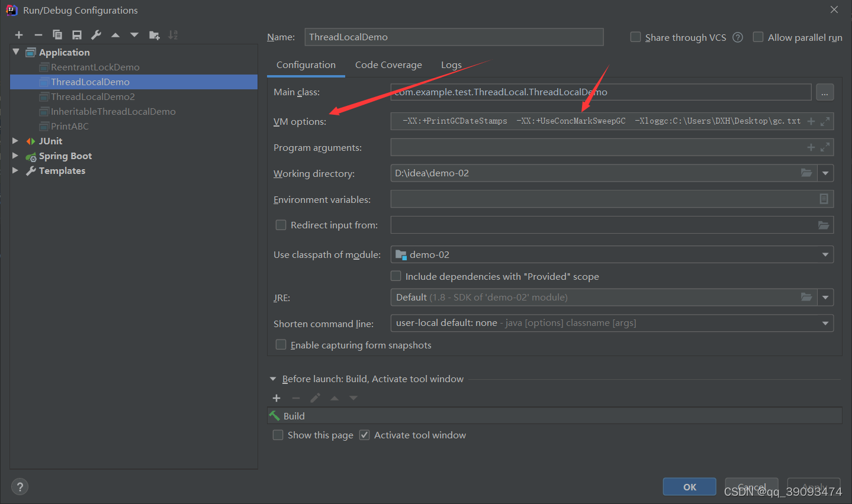
Task: Edit environment variables list icon
Action: [x=824, y=199]
